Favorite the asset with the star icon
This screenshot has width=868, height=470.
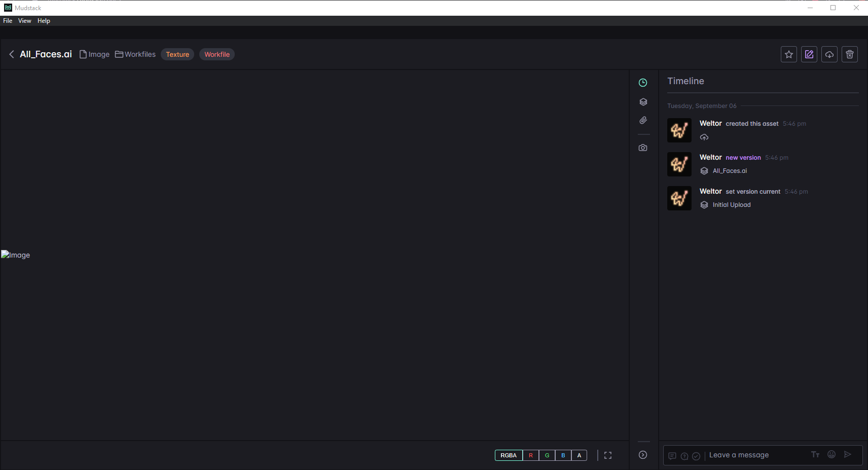[x=789, y=54]
